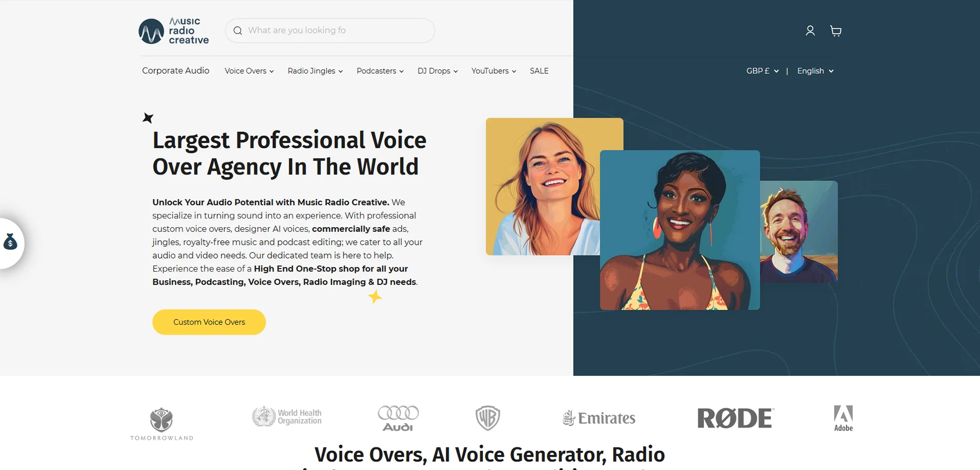Open the SALE section

point(539,71)
